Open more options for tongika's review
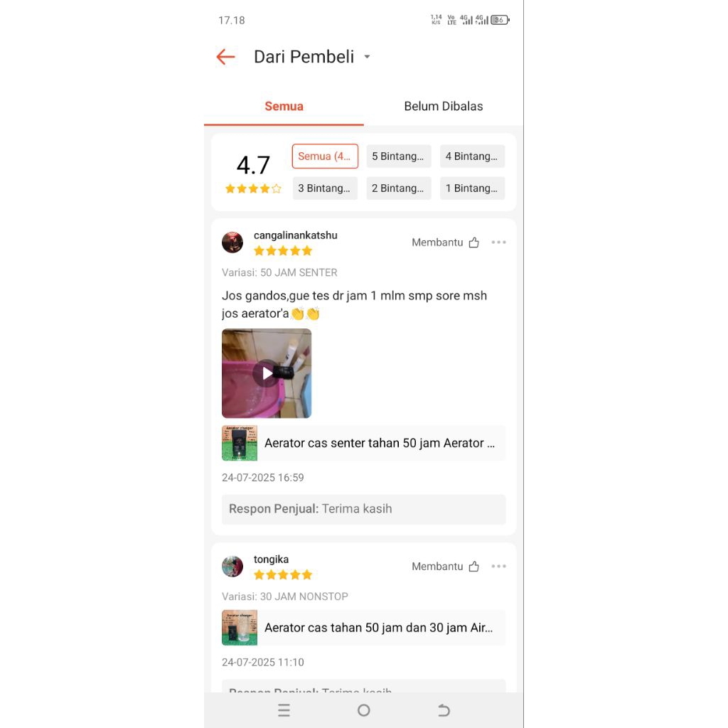728x728 pixels. 498,566
